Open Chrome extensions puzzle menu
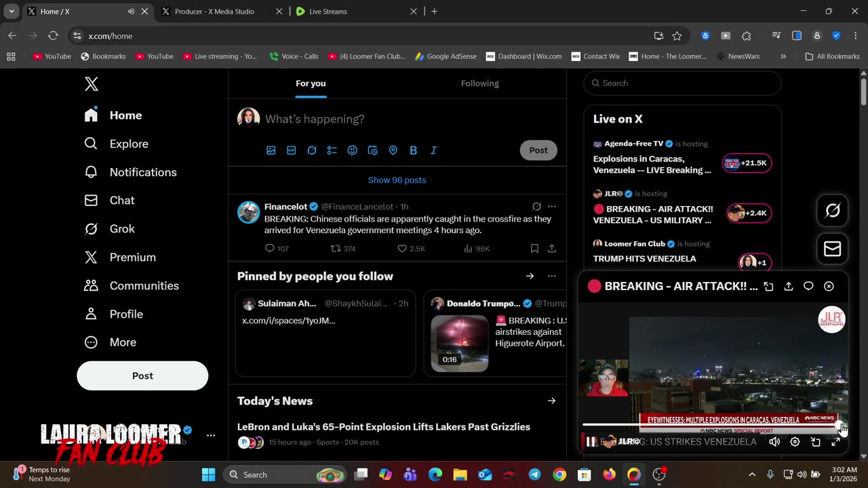 747,36
